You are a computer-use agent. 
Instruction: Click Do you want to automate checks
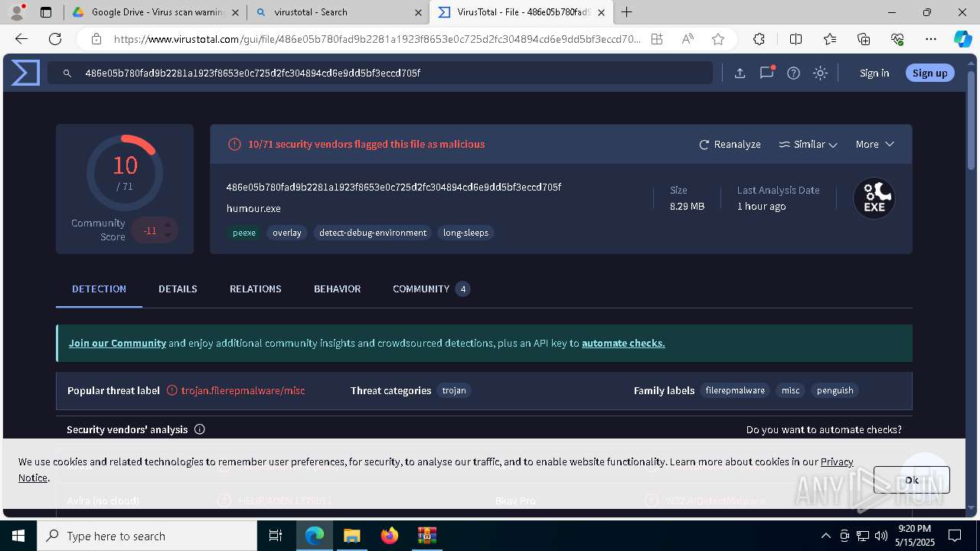824,429
